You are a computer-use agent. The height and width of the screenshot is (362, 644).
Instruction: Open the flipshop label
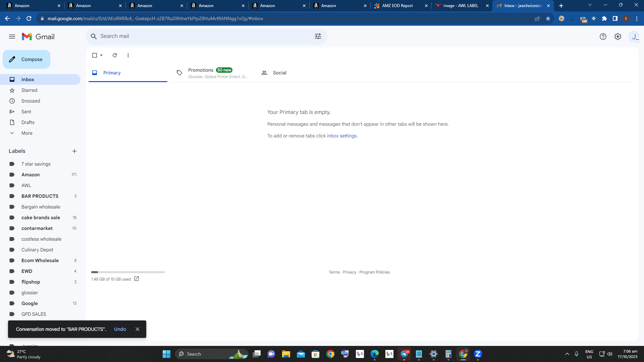point(40,282)
